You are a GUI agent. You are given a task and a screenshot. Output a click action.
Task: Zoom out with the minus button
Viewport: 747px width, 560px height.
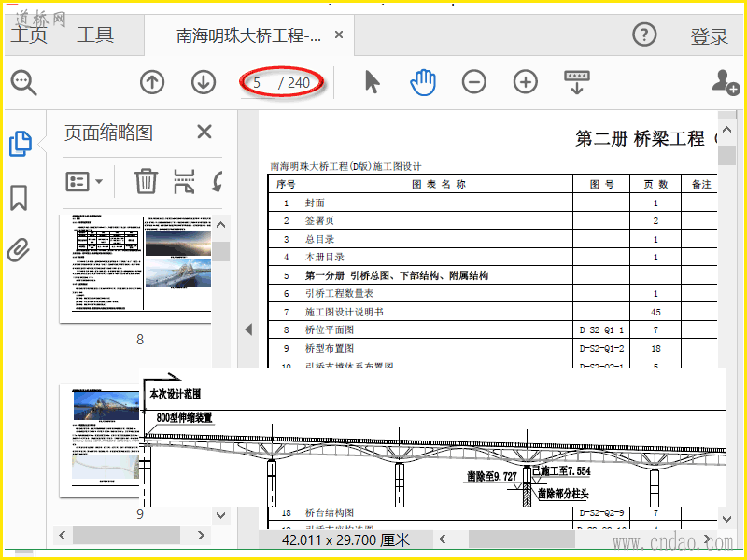[x=474, y=82]
